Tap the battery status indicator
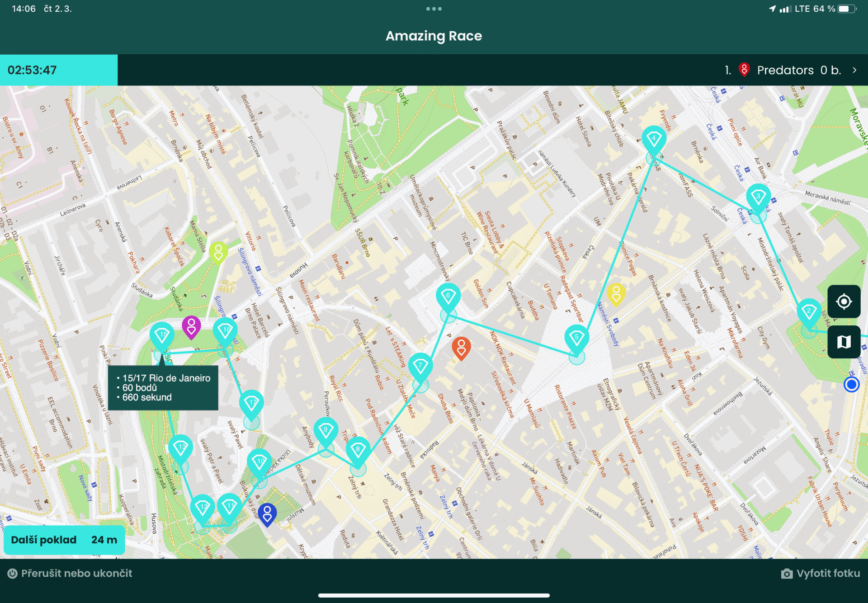This screenshot has width=868, height=603. [x=847, y=9]
